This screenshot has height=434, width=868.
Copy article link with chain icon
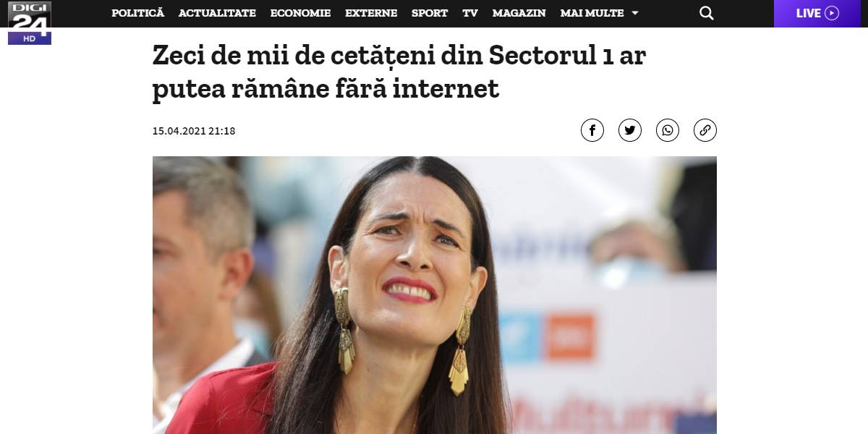pyautogui.click(x=705, y=130)
